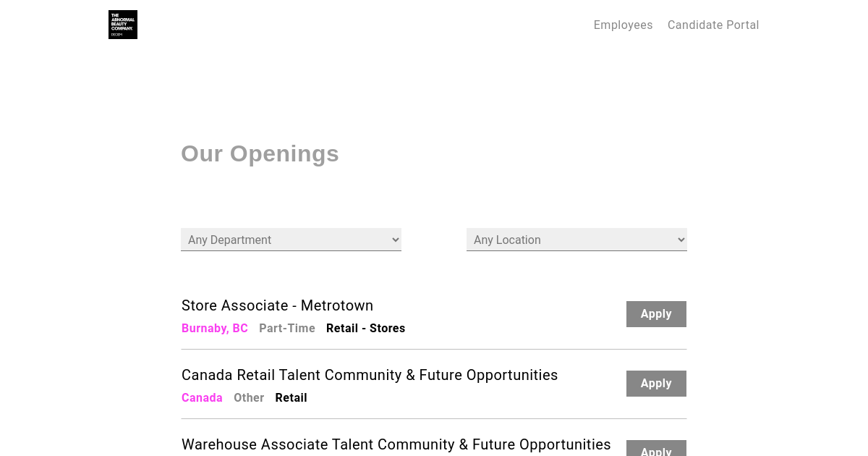Select the Retail - Stores department label
This screenshot has width=868, height=456.
tap(365, 329)
